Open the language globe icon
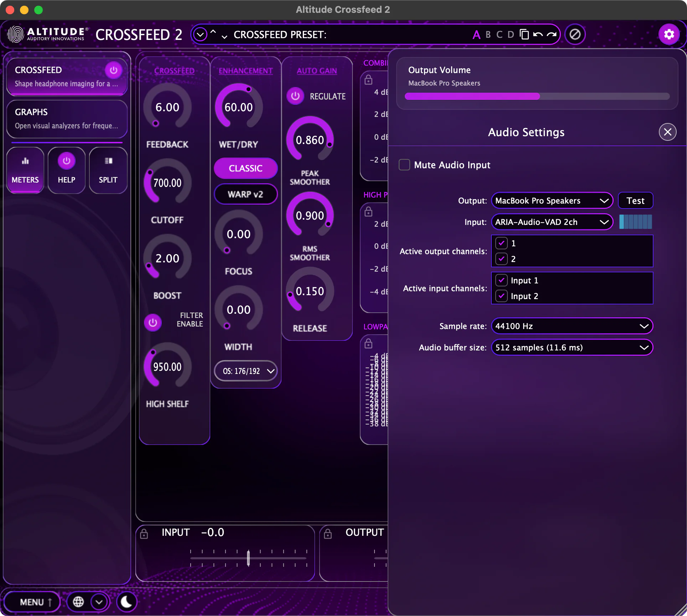687x616 pixels. click(x=78, y=602)
